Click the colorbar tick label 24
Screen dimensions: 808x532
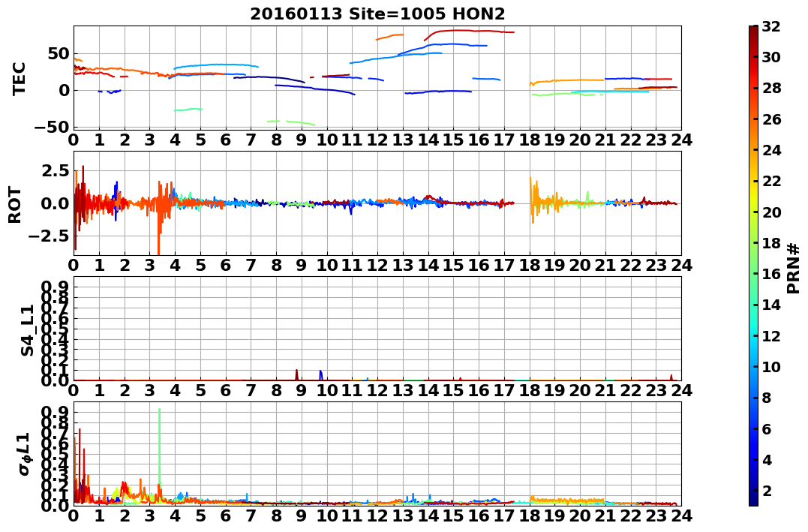[771, 151]
